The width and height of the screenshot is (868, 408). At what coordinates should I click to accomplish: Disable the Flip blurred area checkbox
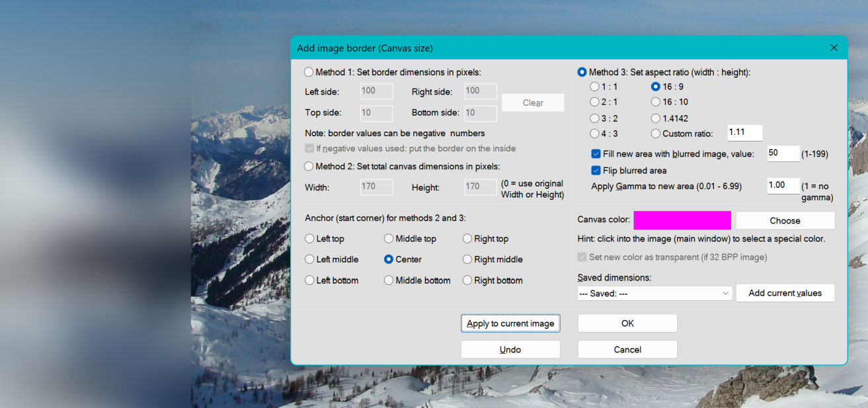[596, 171]
